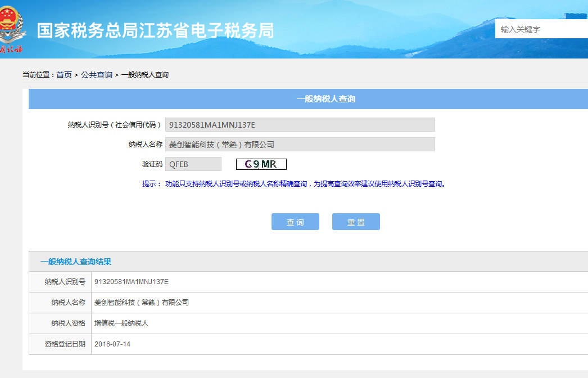Select registration date 2016-07-14
This screenshot has height=378, width=588.
click(112, 344)
